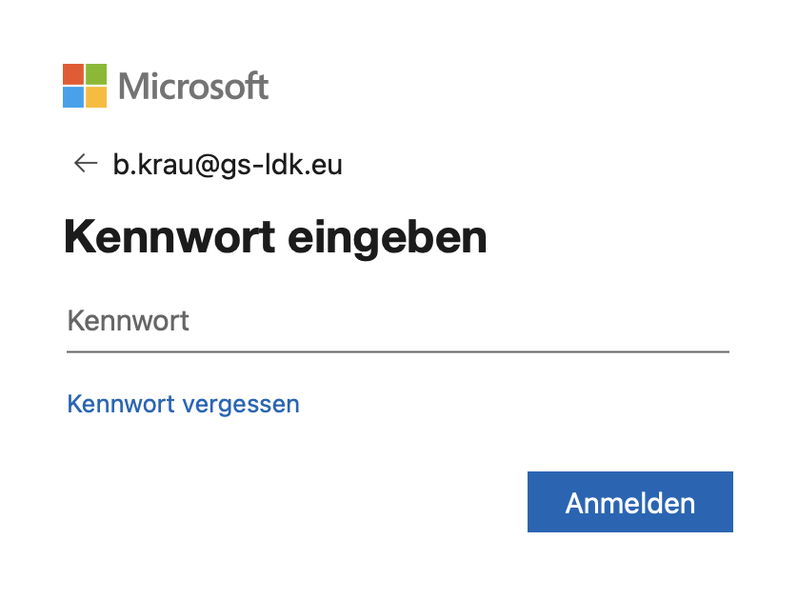798x600 pixels.
Task: Click the yellow square of Microsoft logo
Action: [96, 97]
